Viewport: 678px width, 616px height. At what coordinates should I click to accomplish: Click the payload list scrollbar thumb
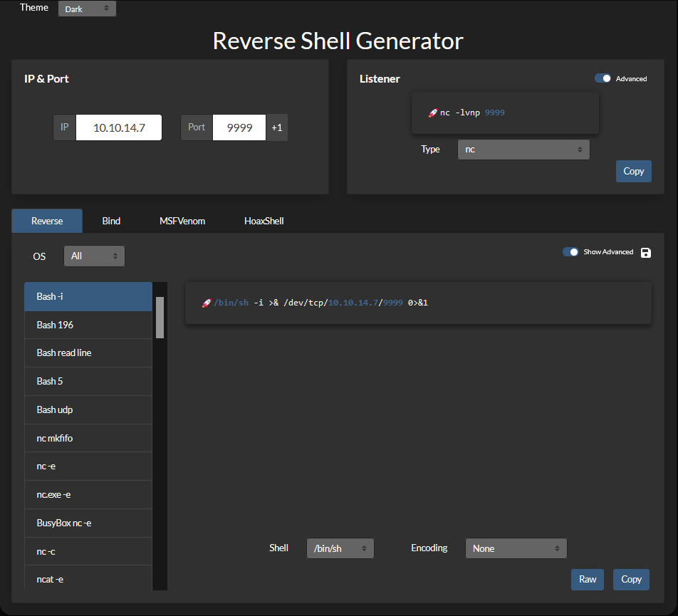pyautogui.click(x=160, y=318)
